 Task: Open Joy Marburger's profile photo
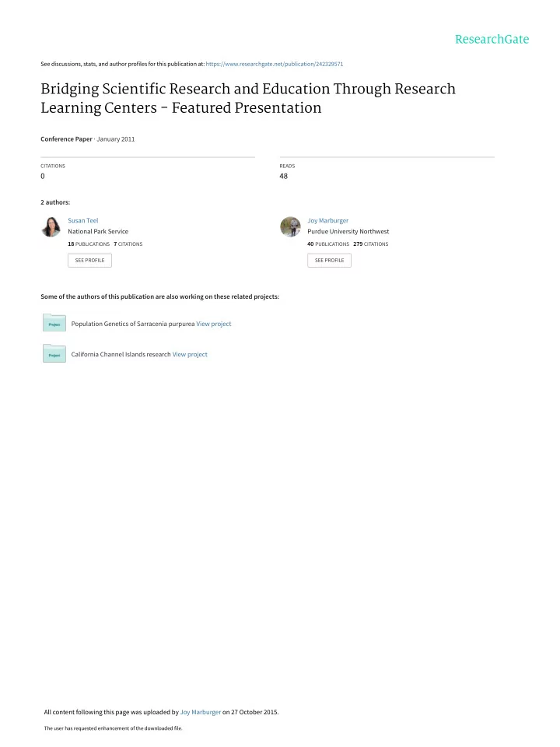290,226
